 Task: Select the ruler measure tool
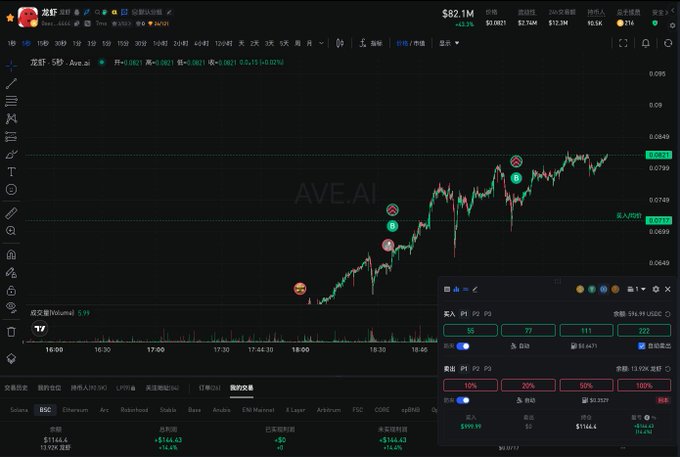point(11,213)
